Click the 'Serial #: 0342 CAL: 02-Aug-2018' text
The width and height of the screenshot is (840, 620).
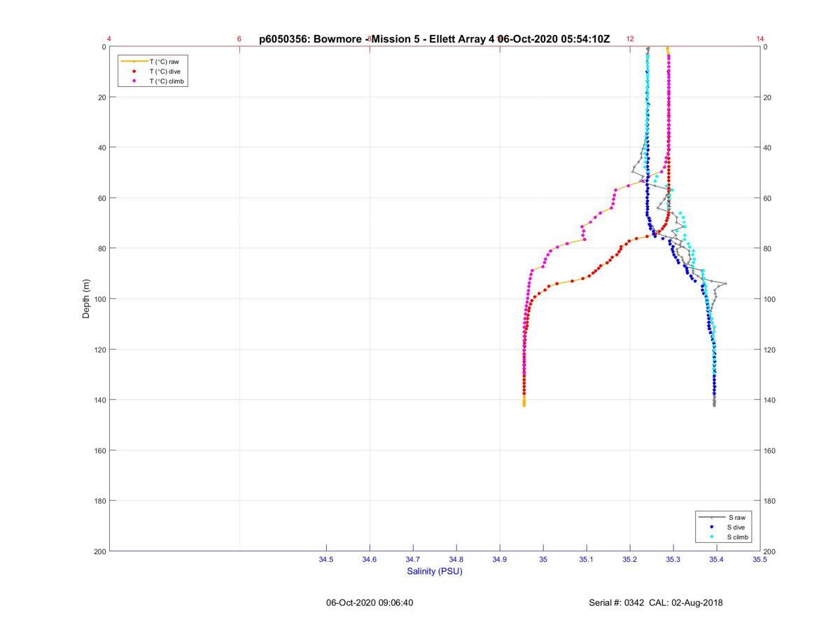pos(656,602)
